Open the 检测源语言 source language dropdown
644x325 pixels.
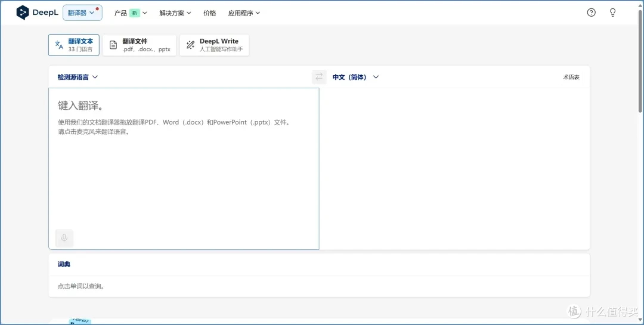point(78,77)
